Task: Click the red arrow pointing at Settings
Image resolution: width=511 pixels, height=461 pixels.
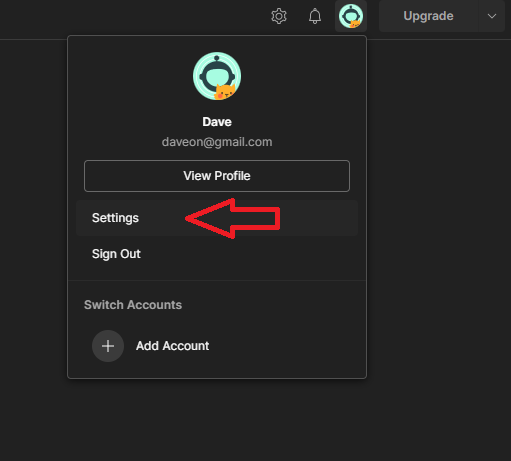Action: [233, 219]
